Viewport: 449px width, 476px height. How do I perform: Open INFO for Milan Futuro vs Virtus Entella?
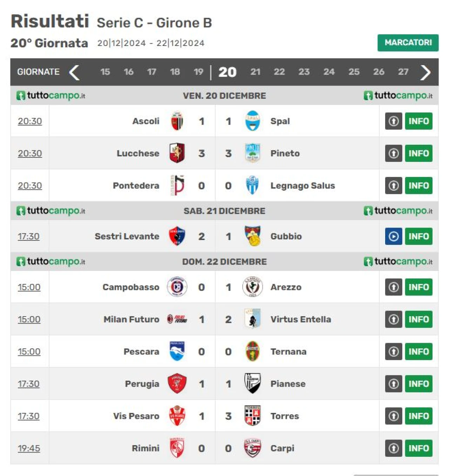click(x=418, y=319)
